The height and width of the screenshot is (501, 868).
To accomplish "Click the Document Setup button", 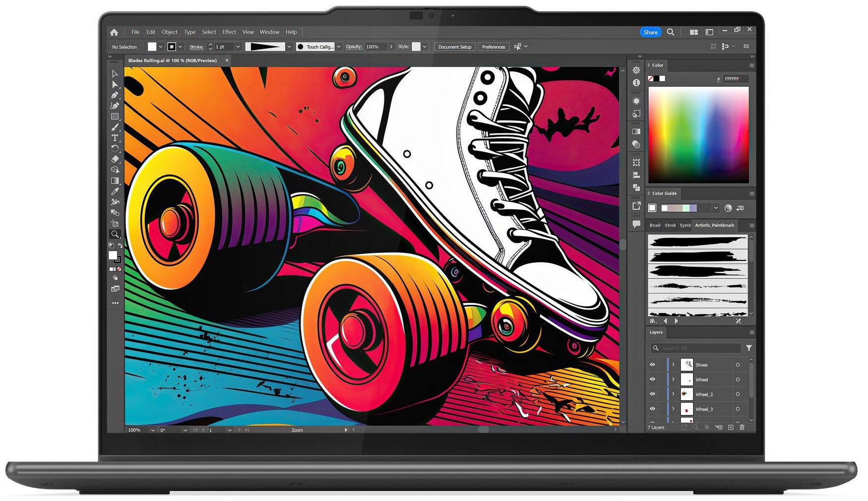I will 454,47.
